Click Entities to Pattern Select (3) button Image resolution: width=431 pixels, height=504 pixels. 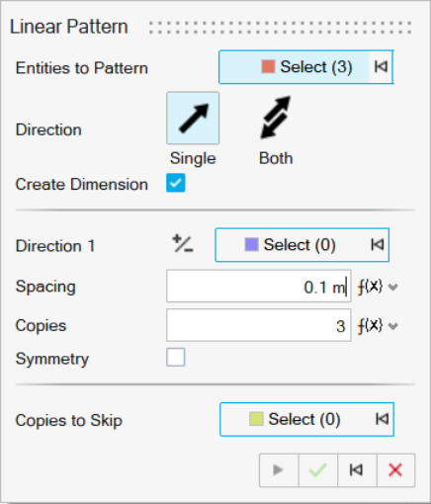point(294,67)
